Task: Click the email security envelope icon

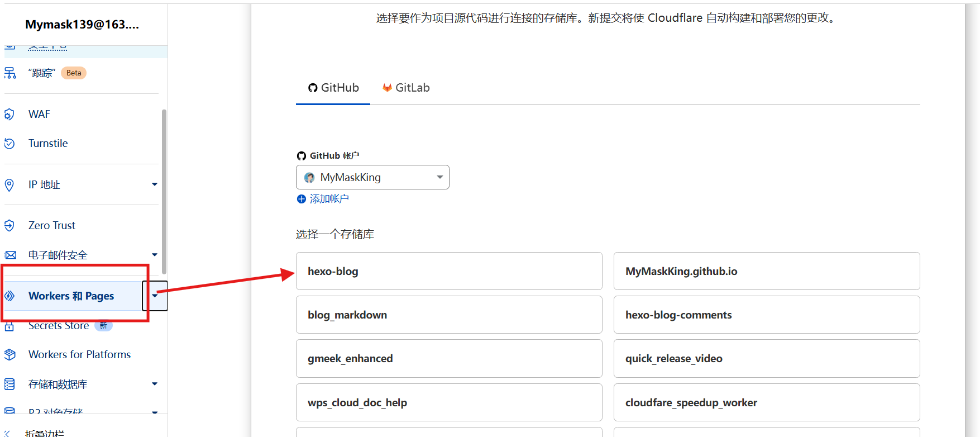Action: 10,255
